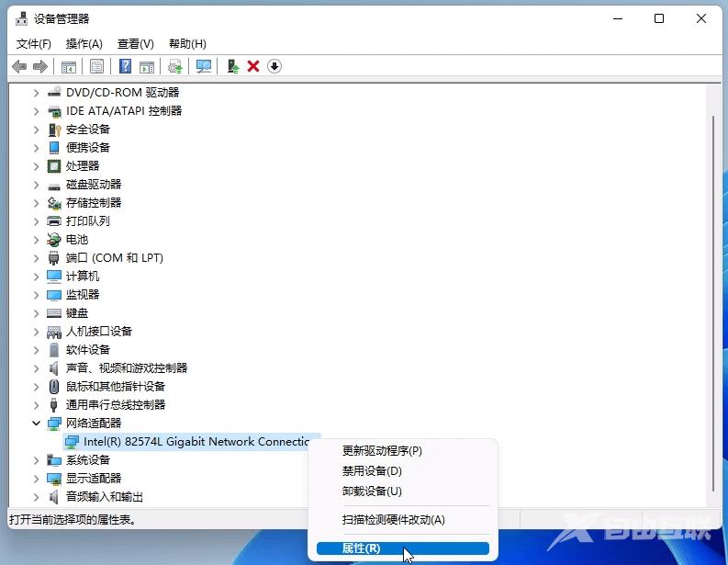The height and width of the screenshot is (565, 728).
Task: Minimize the 设备管理器 window
Action: pyautogui.click(x=618, y=18)
